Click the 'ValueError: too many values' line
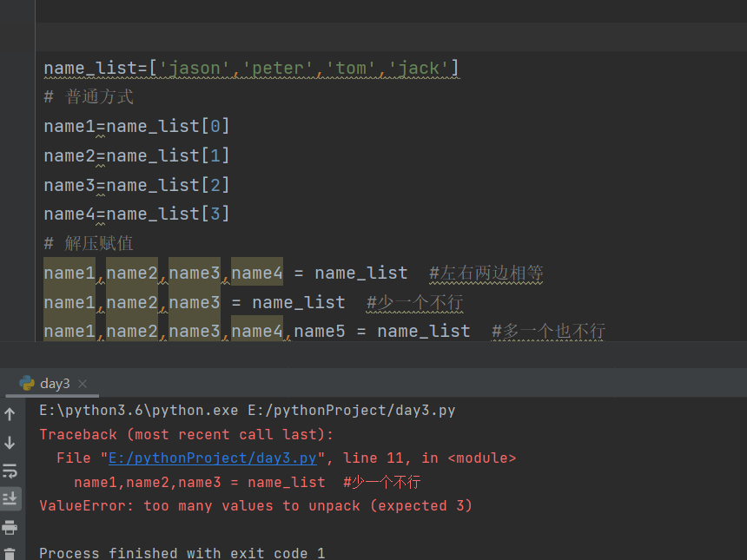 point(256,505)
